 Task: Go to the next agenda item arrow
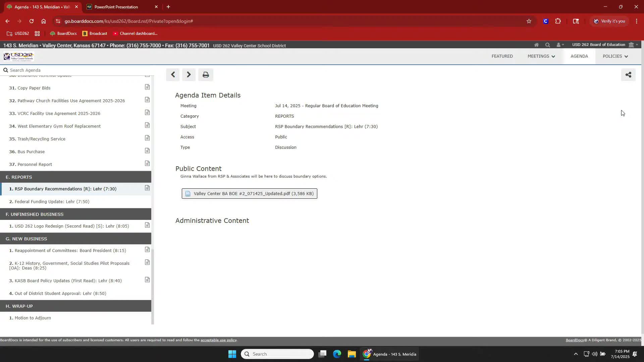pos(189,75)
